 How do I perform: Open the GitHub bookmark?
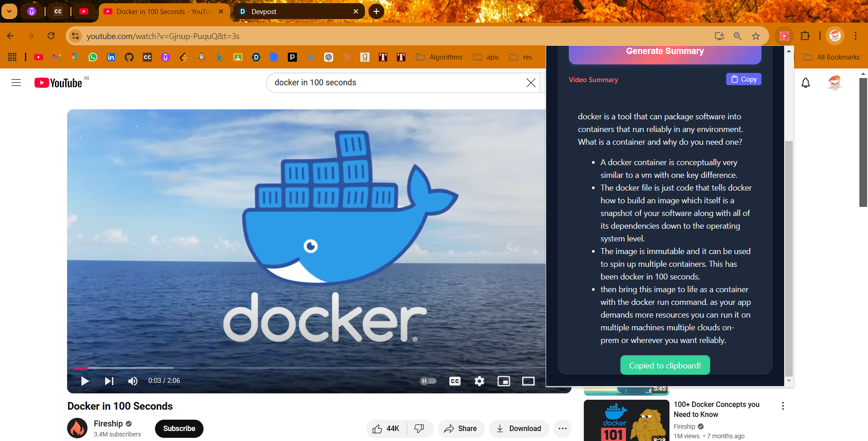(x=129, y=57)
